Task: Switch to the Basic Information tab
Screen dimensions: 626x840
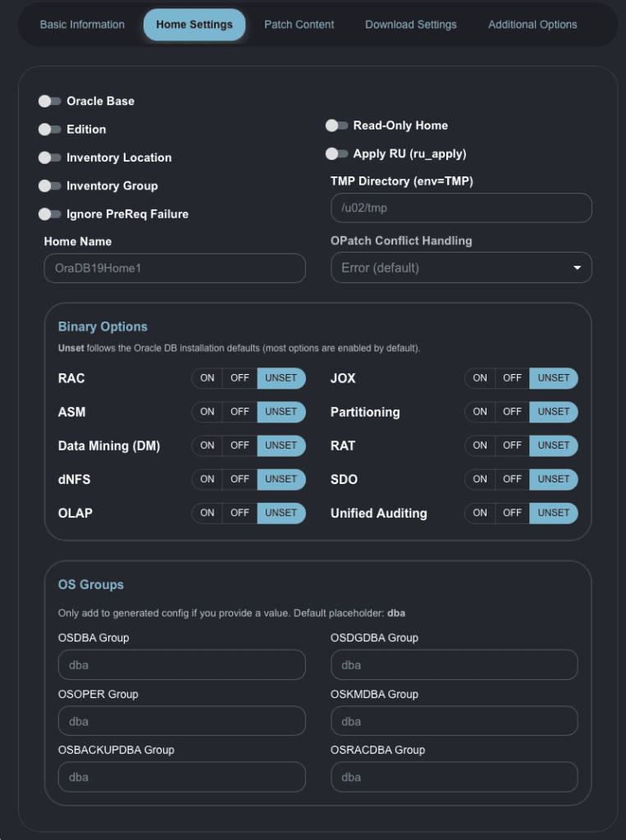Action: coord(82,25)
